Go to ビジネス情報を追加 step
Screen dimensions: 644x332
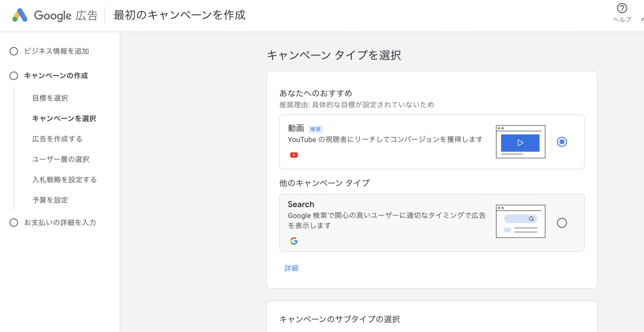56,51
